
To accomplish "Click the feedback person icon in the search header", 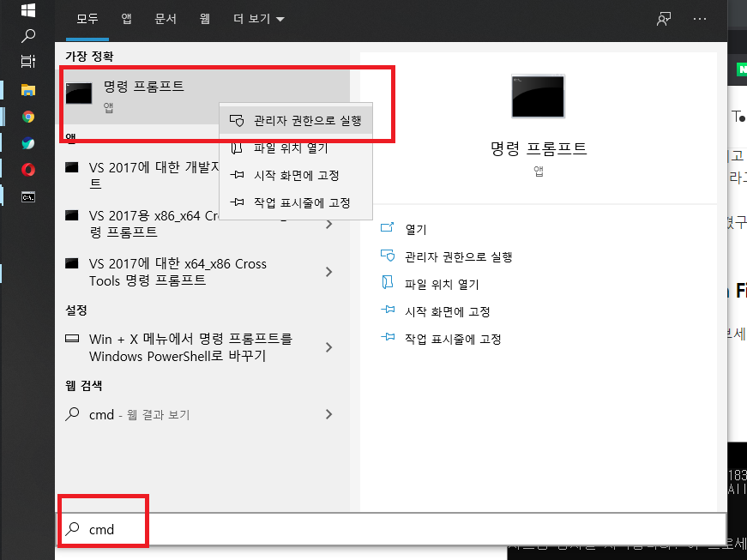I will point(664,19).
